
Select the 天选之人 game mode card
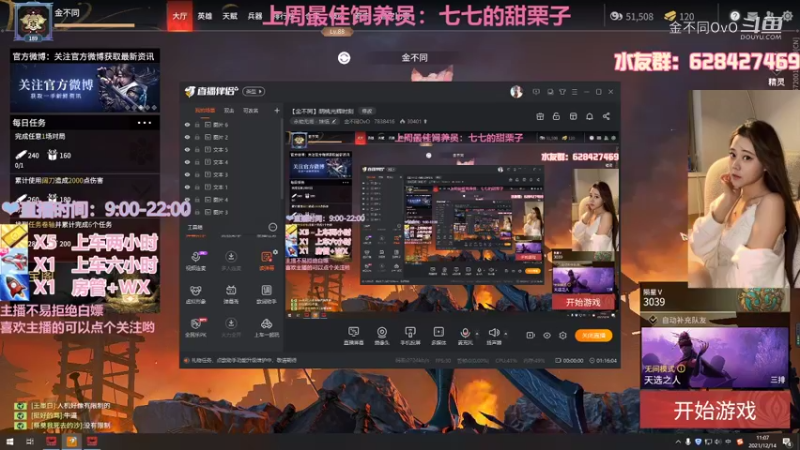[x=714, y=358]
